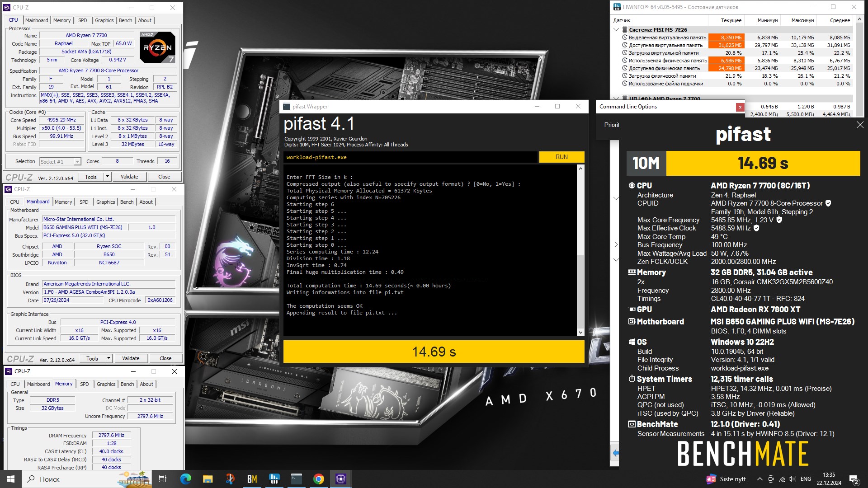868x488 pixels.
Task: Click clock icon of Выделенная виртуальная память row
Action: click(625, 38)
